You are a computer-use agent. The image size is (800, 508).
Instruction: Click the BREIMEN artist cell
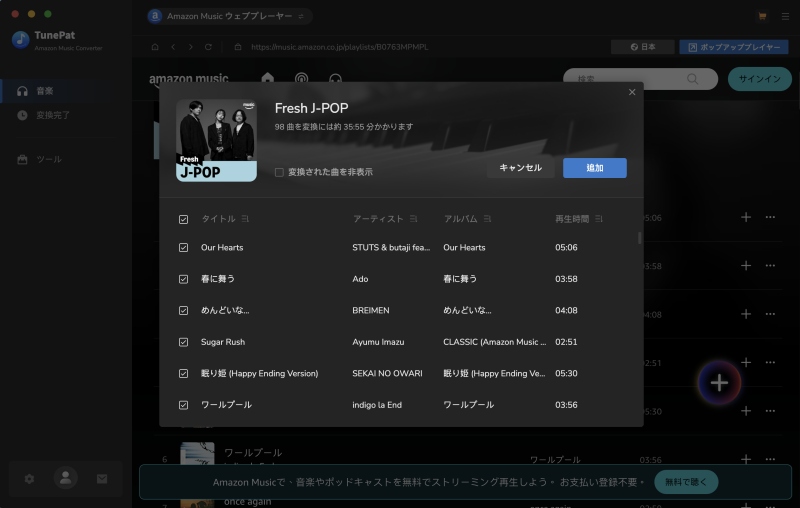click(x=370, y=311)
